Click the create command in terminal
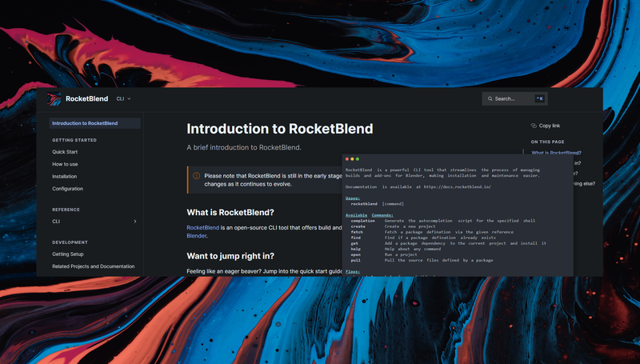The width and height of the screenshot is (640, 364). coord(358,226)
